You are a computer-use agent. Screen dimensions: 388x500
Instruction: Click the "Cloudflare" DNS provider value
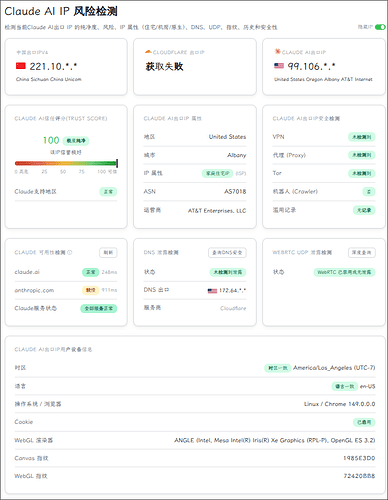[x=233, y=308]
